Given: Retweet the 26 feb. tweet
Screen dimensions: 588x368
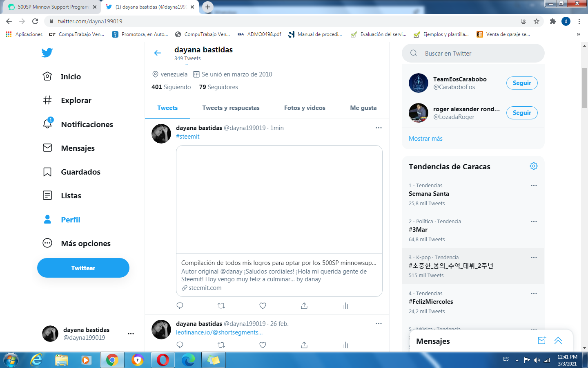Looking at the screenshot, I should pos(221,345).
